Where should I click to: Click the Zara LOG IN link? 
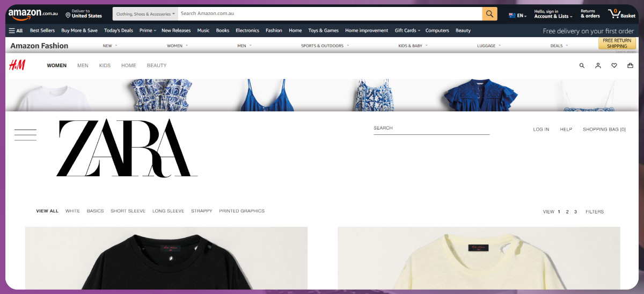(541, 130)
